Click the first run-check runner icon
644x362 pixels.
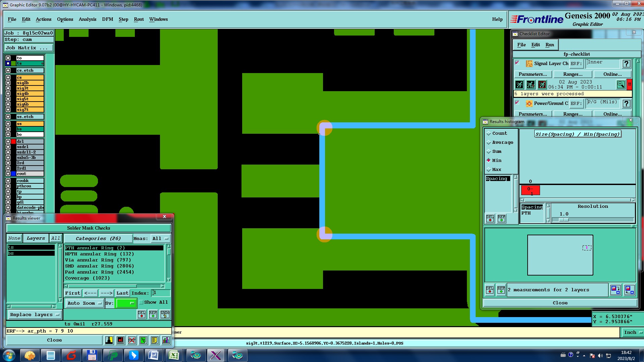tap(519, 84)
